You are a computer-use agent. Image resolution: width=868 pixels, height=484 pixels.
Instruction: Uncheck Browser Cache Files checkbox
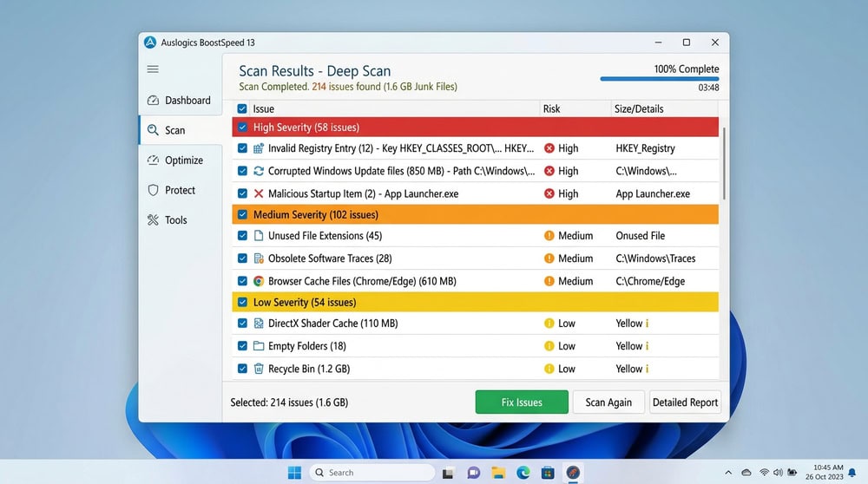(242, 281)
